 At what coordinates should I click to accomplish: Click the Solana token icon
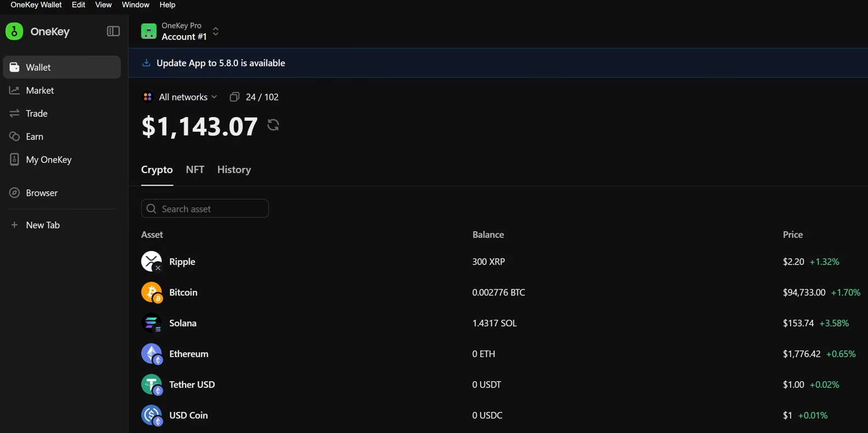pos(151,323)
